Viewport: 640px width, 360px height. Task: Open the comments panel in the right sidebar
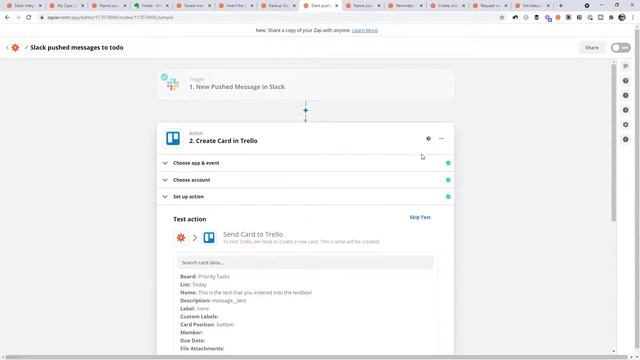(625, 66)
